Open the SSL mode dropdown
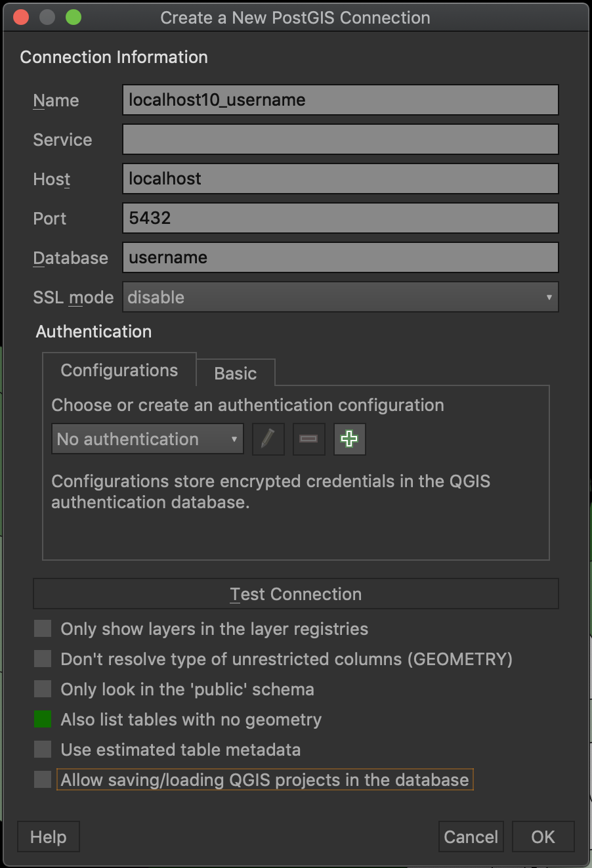Image resolution: width=592 pixels, height=868 pixels. coord(340,297)
